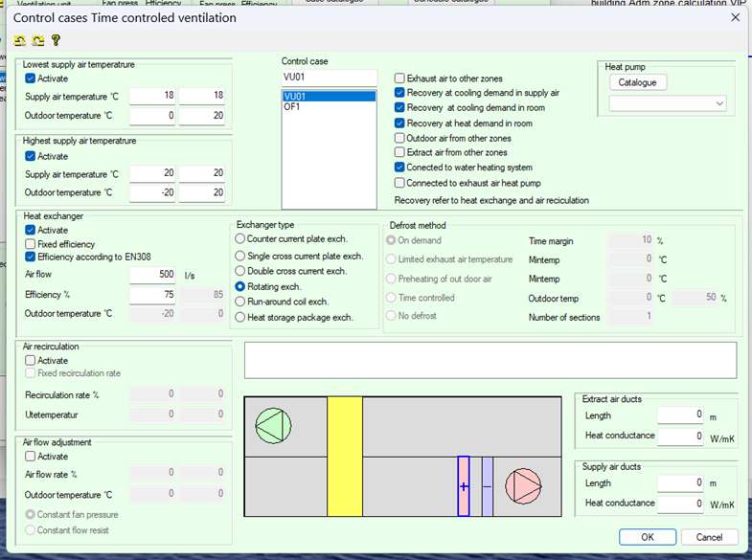Enable the Fixed efficiency checkbox
Viewport: 752px width, 560px height.
coord(31,244)
